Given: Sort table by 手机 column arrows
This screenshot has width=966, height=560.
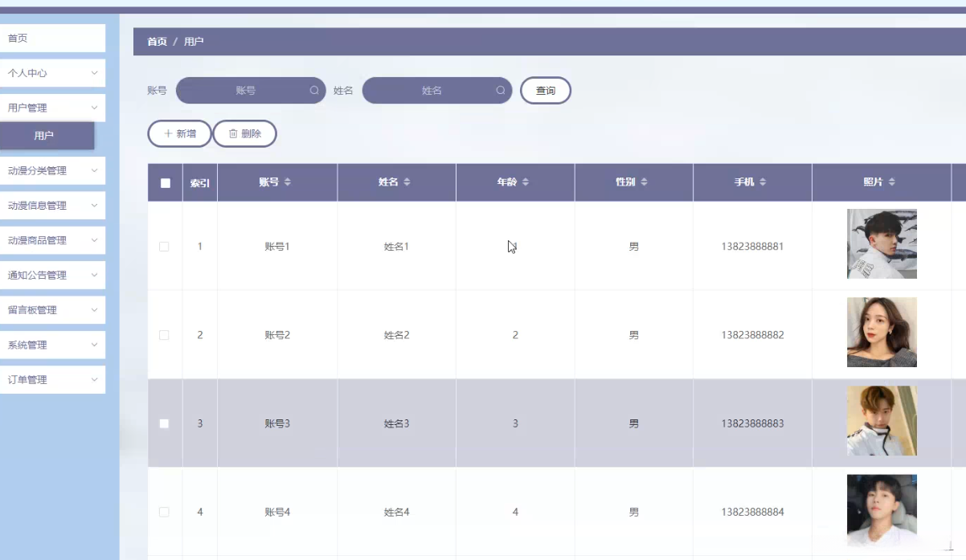Looking at the screenshot, I should 763,182.
